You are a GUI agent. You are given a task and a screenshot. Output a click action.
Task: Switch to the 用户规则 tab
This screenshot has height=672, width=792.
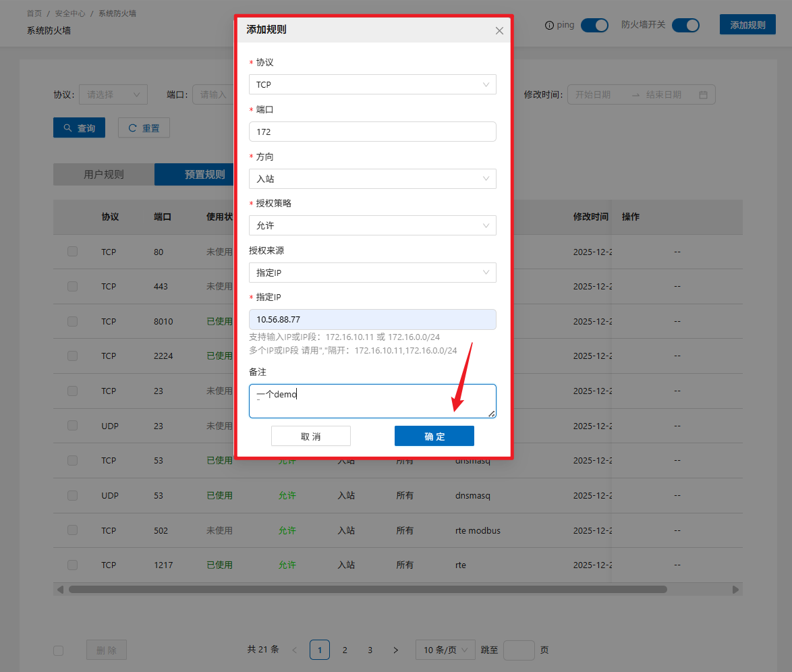103,174
